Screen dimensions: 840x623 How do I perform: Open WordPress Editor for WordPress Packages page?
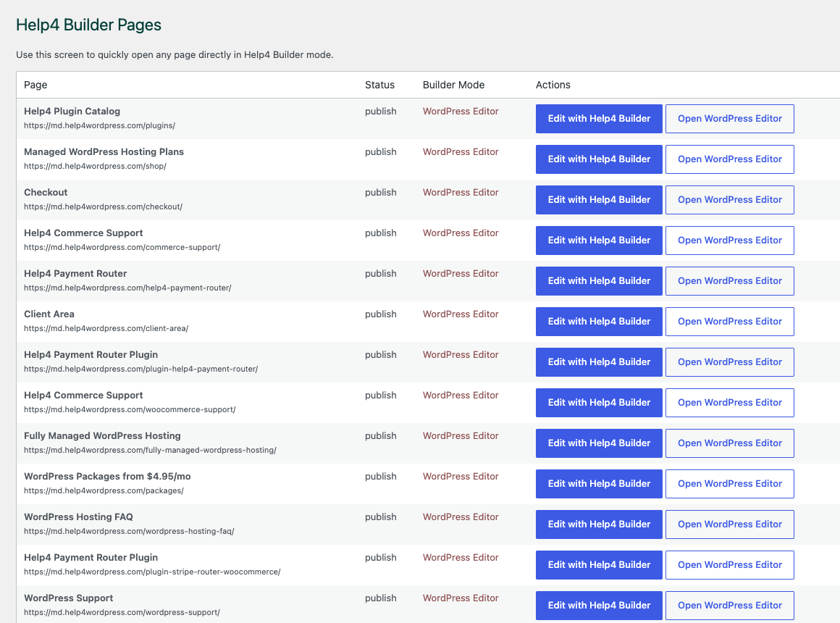(730, 484)
